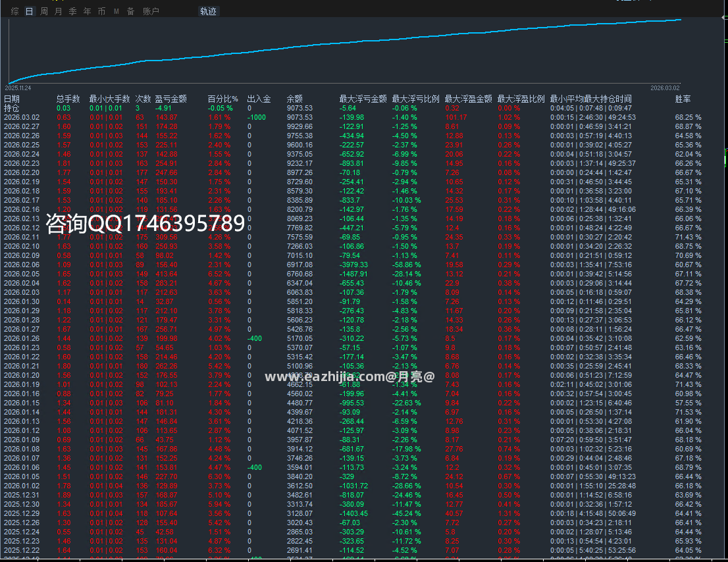This screenshot has height=562, width=728.
Task: Click the 盈亏金额 column header
Action: pyautogui.click(x=171, y=99)
